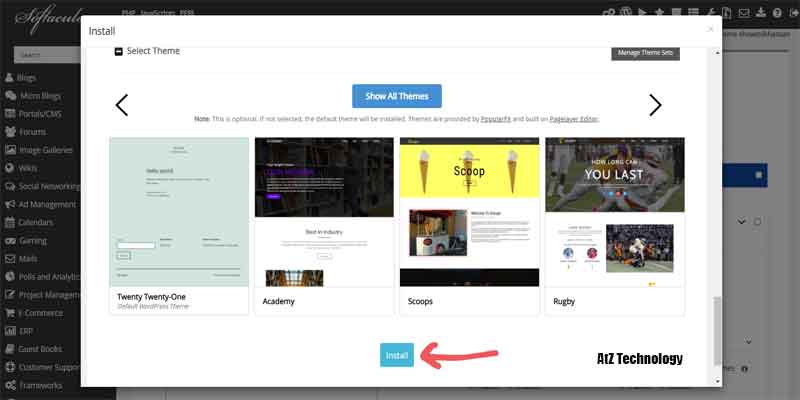Expand the upper chevron in background page
Screen dimensions: 800x400
coord(741,221)
